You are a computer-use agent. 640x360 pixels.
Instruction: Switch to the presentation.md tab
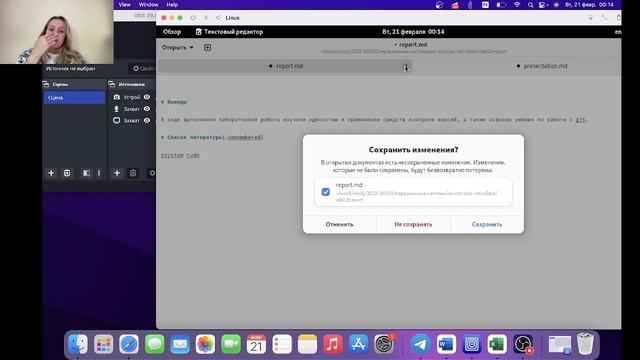click(x=542, y=66)
